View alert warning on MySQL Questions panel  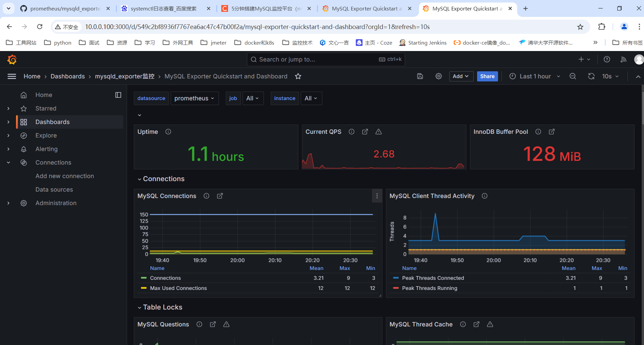pos(226,324)
